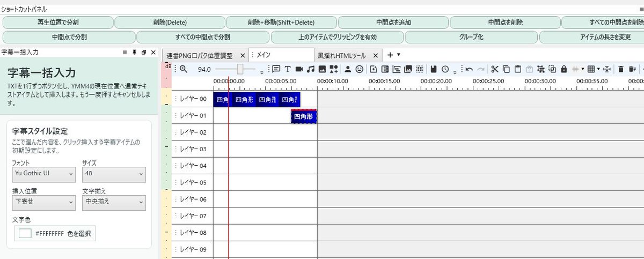Click the グループ化 button
This screenshot has width=644, height=259.
[471, 37]
